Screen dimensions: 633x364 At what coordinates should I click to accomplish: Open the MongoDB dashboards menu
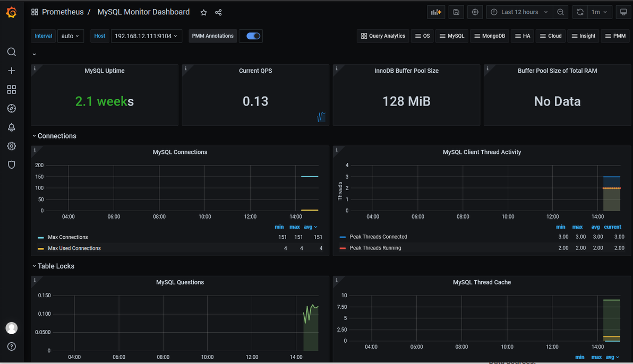point(489,36)
